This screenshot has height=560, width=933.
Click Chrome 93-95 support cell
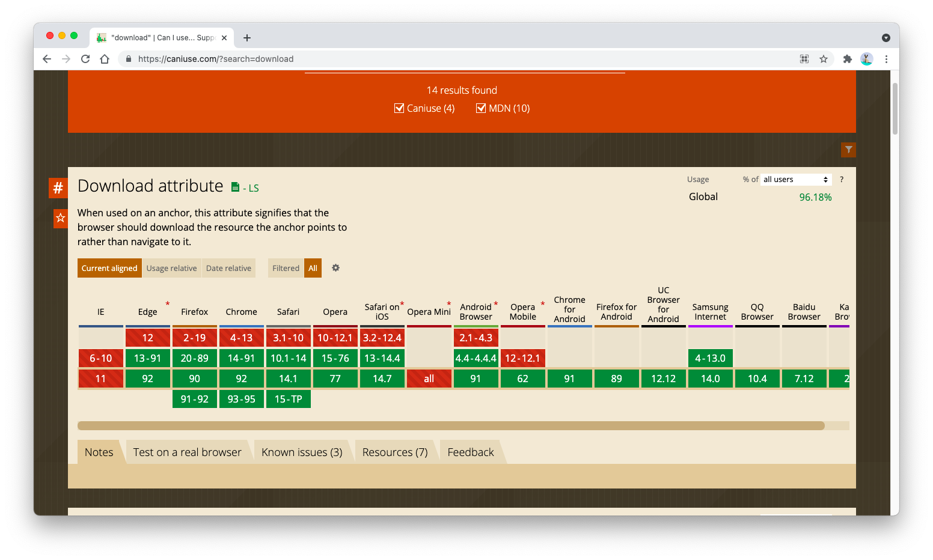click(242, 399)
